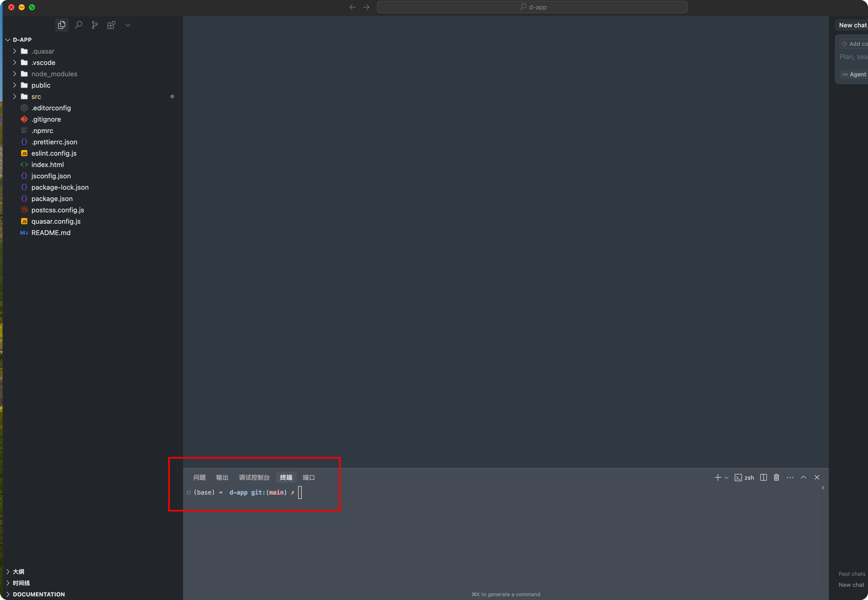This screenshot has height=600, width=868.
Task: Switch to the 问题 tab
Action: pos(199,477)
